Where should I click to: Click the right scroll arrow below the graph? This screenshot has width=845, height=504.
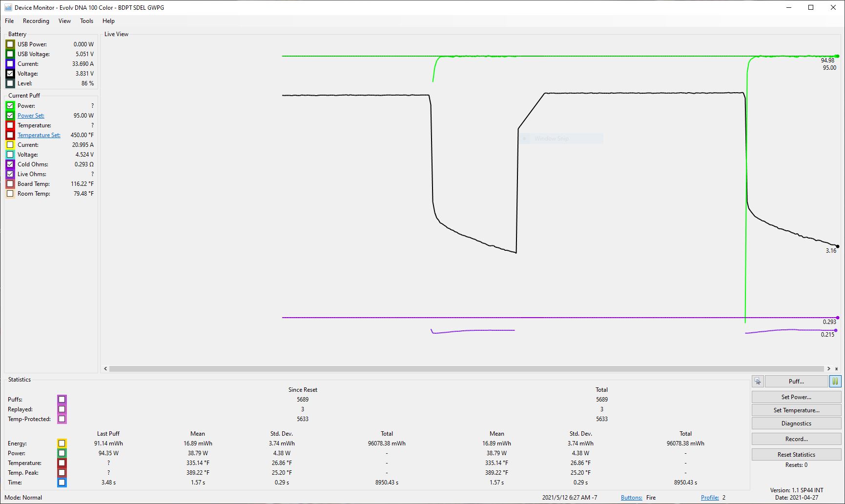coord(828,369)
